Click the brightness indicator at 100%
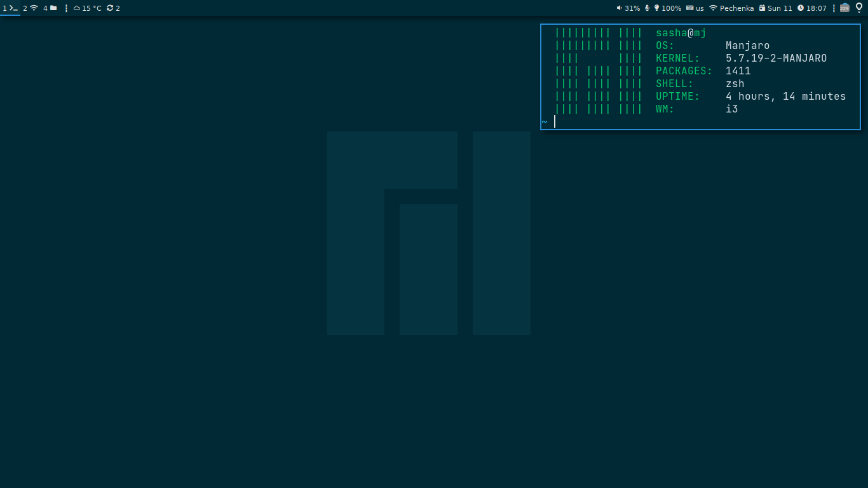 667,8
